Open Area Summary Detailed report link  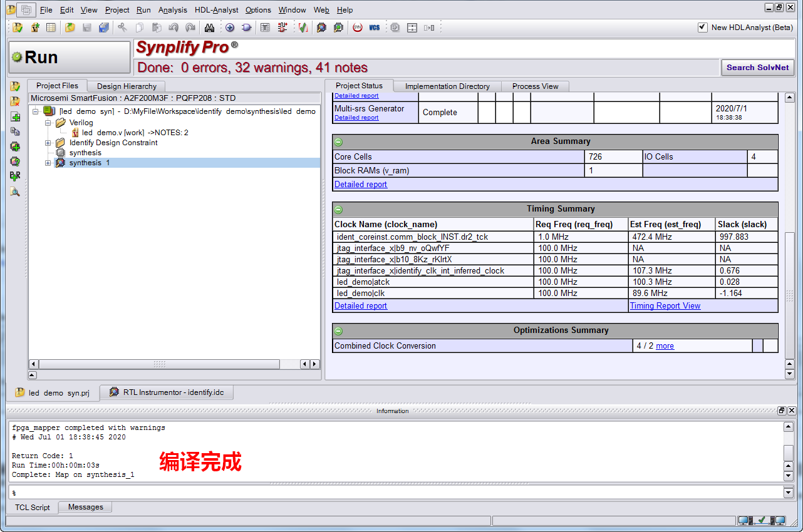361,185
